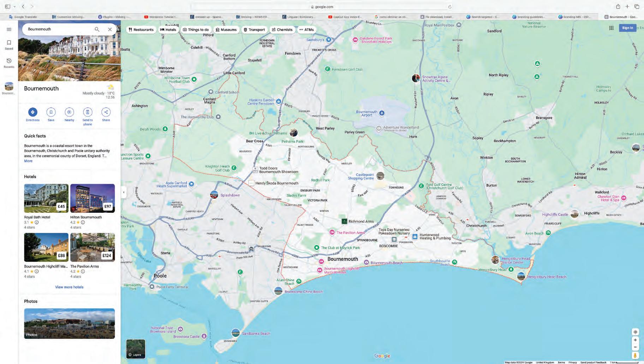
Task: Select the Restaurants filter chip
Action: [x=141, y=30]
